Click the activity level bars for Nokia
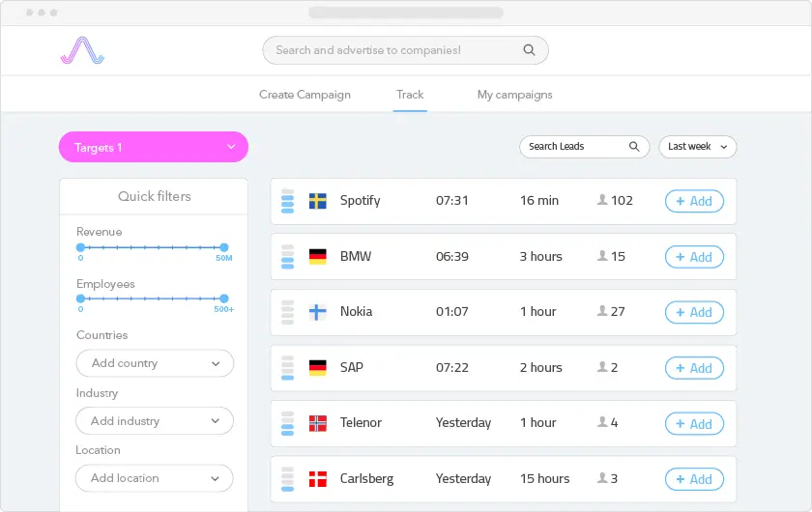The width and height of the screenshot is (812, 512). coord(287,312)
